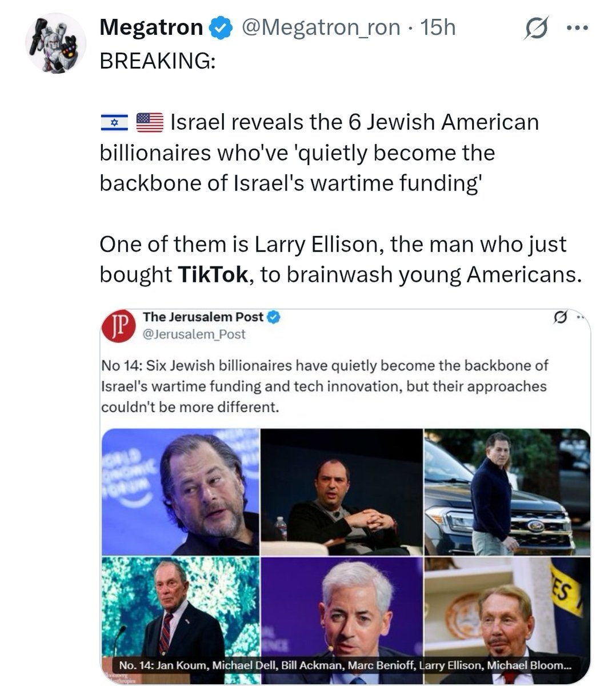Screen dimensions: 616x686
Task: Click the Grok icon on the main post
Action: pos(535,29)
